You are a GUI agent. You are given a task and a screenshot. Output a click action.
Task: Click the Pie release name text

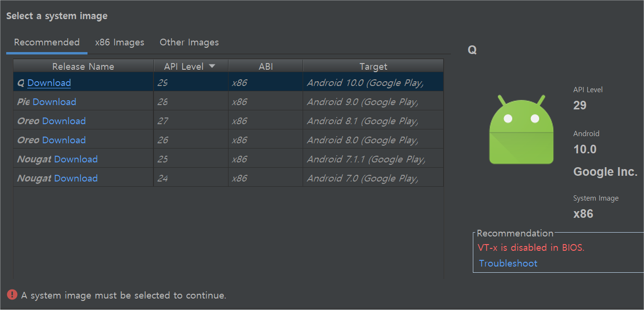coord(23,102)
